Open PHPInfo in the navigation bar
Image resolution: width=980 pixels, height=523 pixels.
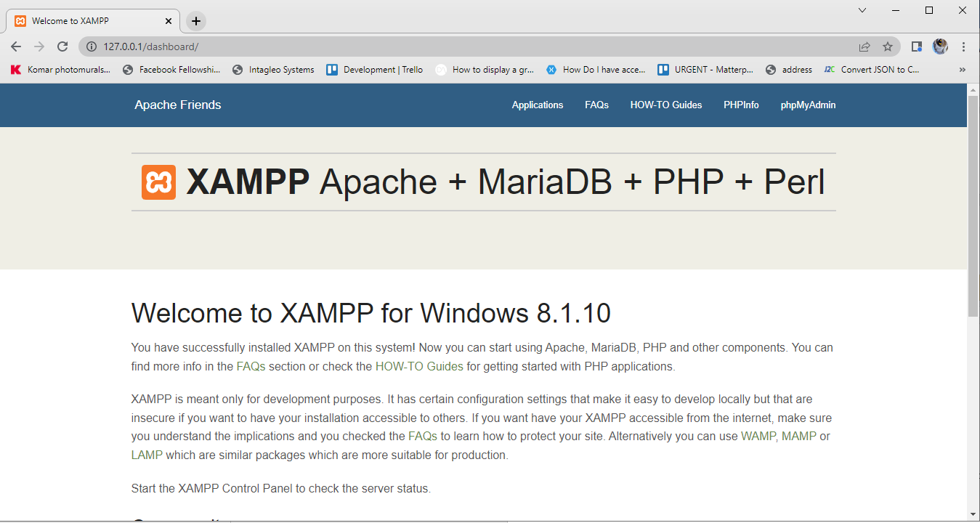[741, 105]
